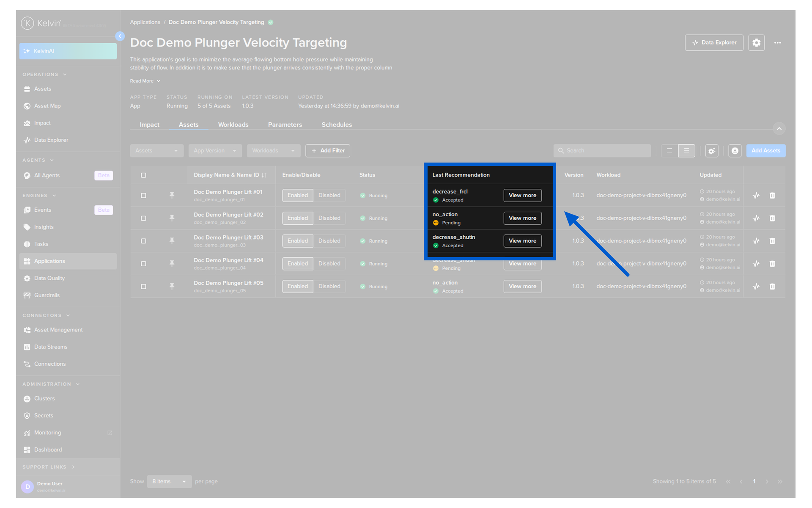Select the Assets tab
This screenshot has height=508, width=812.
tap(189, 125)
